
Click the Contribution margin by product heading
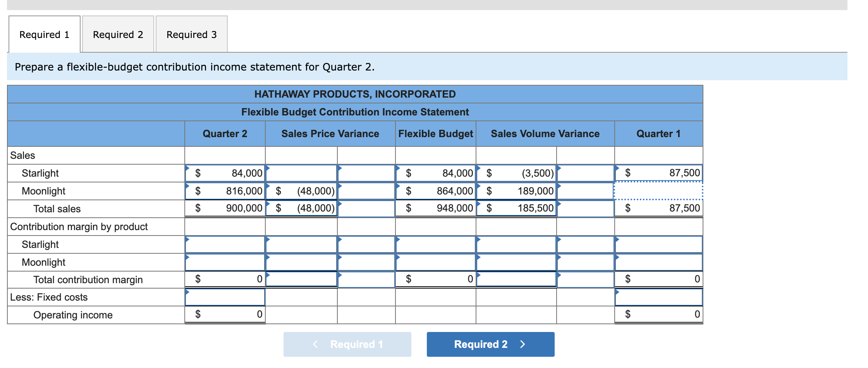79,227
